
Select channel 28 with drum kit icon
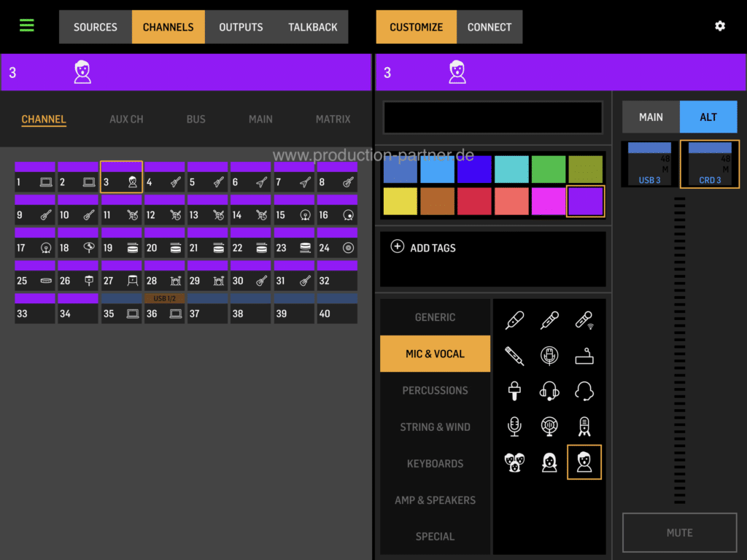(164, 281)
